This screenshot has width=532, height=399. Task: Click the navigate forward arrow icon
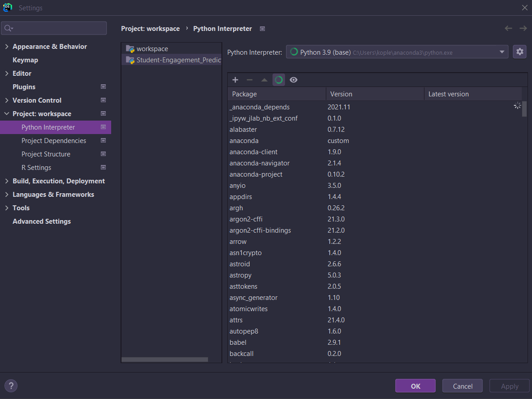[x=523, y=28]
